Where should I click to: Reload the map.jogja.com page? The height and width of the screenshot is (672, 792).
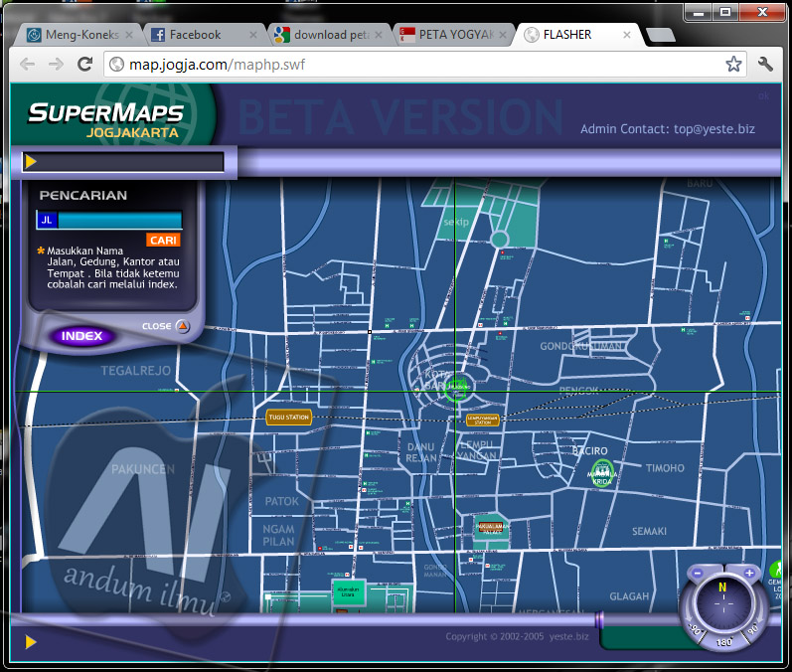coord(84,65)
